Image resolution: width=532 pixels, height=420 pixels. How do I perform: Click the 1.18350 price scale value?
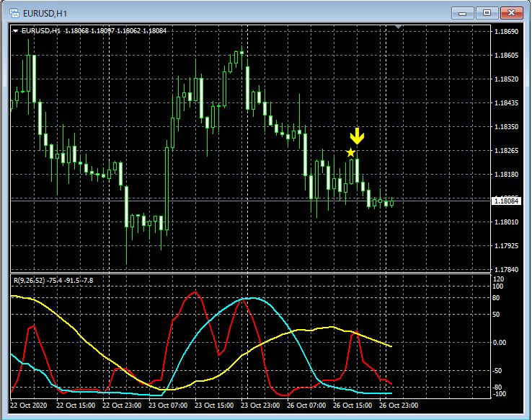point(507,126)
